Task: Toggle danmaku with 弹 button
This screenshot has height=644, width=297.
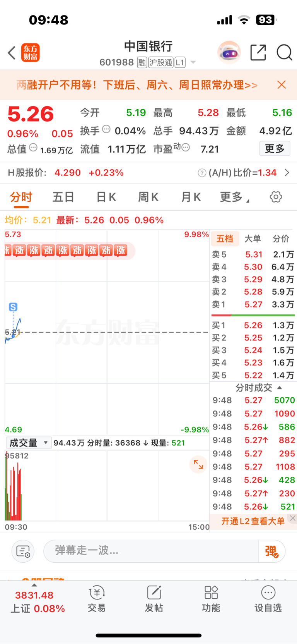Action: pos(271,551)
